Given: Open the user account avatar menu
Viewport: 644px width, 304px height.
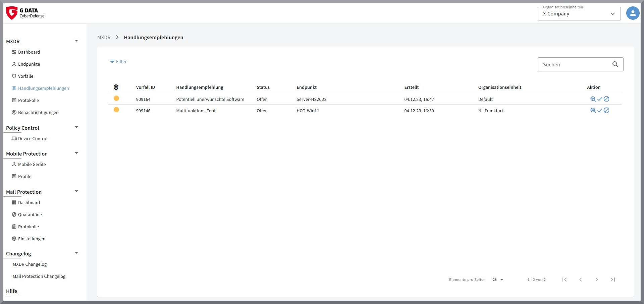Looking at the screenshot, I should click(x=633, y=13).
